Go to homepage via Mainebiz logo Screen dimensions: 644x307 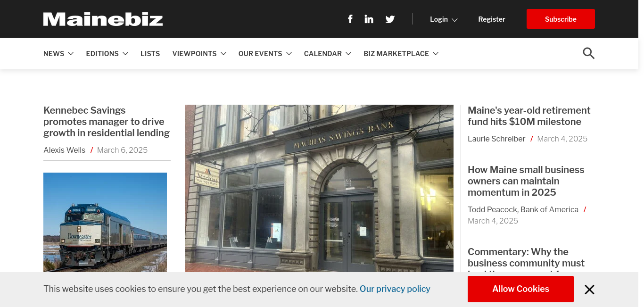[x=103, y=19]
